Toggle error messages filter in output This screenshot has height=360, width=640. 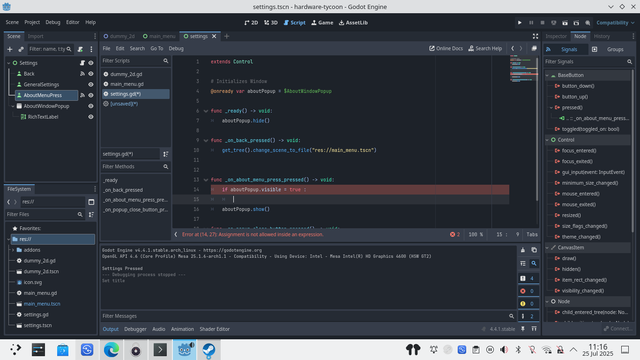tap(528, 291)
